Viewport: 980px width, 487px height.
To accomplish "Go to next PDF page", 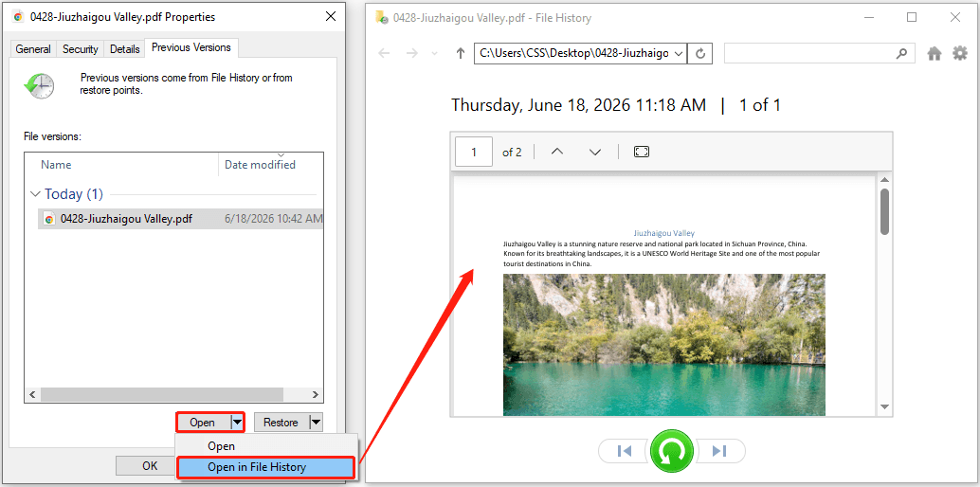I will pyautogui.click(x=595, y=152).
